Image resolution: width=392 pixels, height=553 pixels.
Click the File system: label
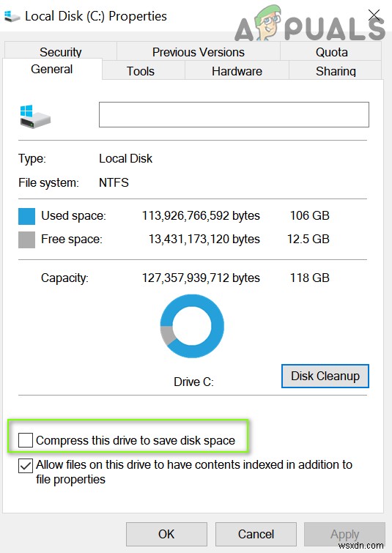[x=48, y=182]
